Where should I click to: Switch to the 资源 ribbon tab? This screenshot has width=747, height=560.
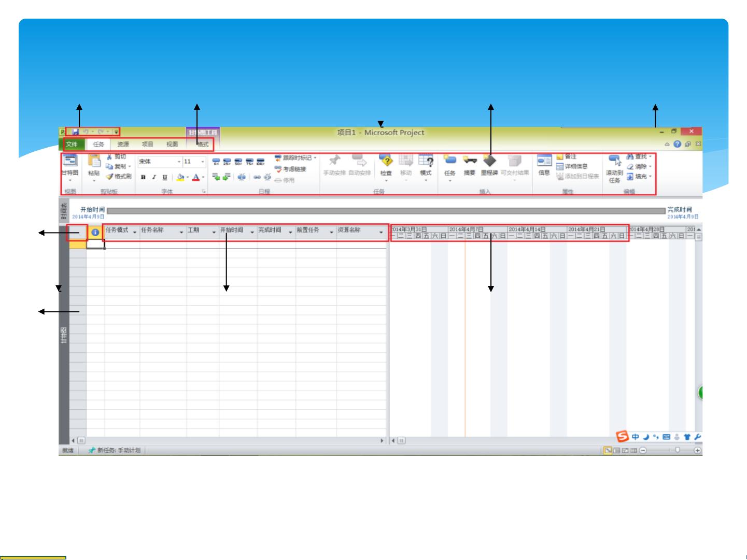(123, 145)
